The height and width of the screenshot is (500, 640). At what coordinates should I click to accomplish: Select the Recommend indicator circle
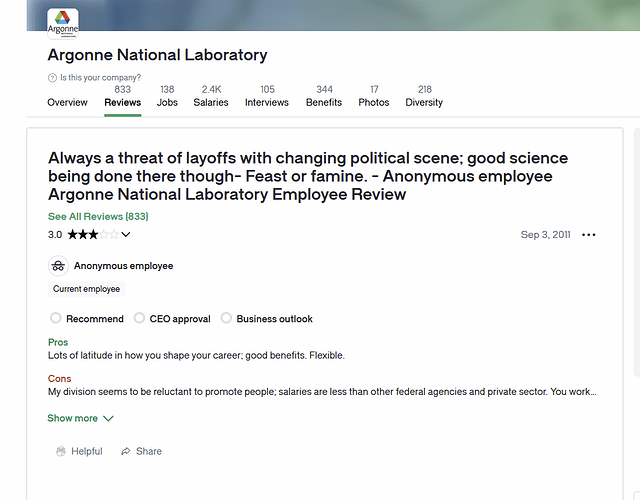[x=56, y=319]
